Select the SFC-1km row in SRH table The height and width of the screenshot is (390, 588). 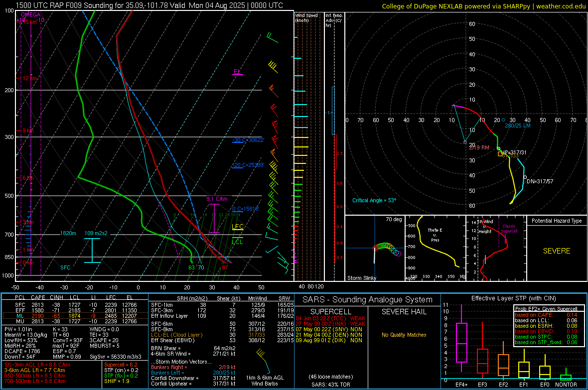tap(222, 305)
